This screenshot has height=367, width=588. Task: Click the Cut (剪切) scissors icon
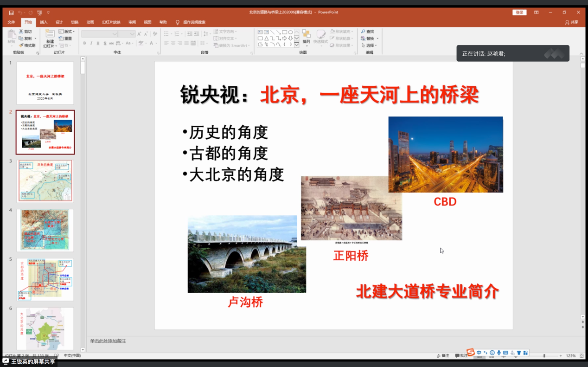(21, 32)
